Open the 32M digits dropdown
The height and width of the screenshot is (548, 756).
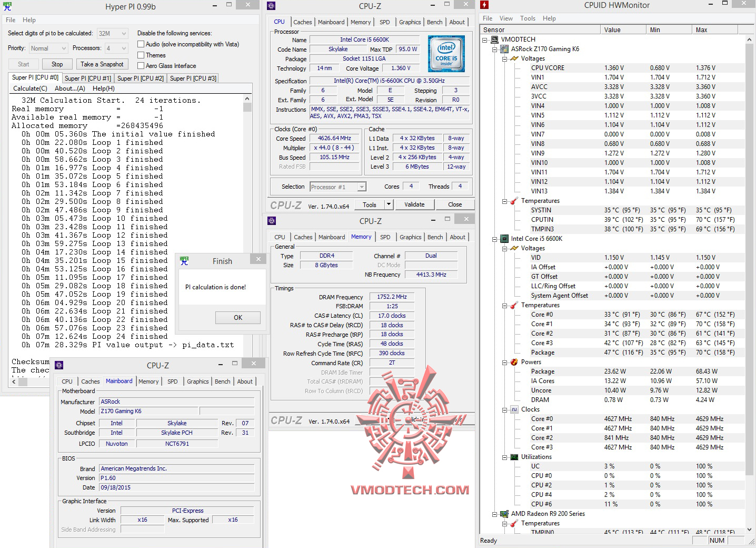(x=113, y=33)
